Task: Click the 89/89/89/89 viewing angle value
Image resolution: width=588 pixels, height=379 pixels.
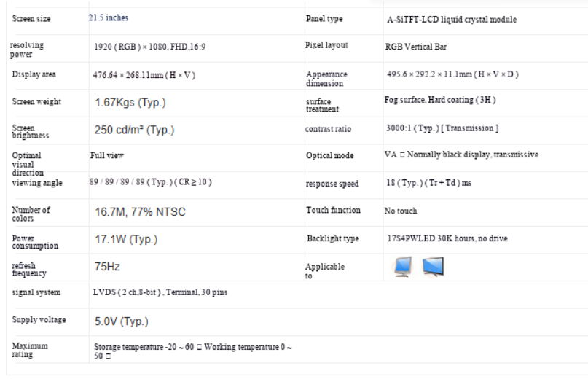Action: 150,182
